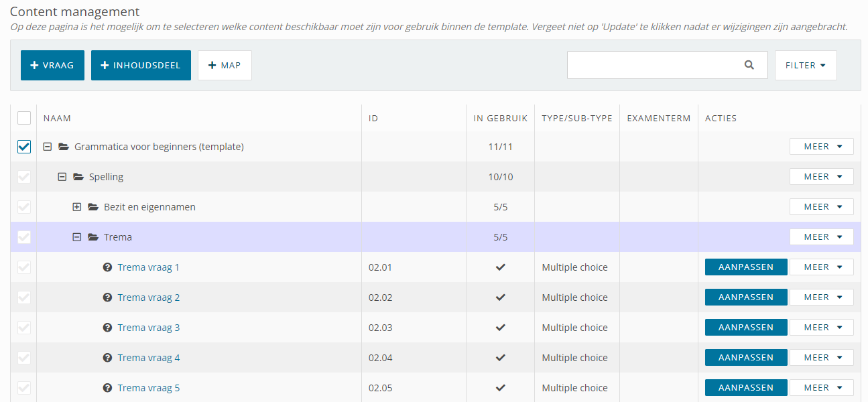The height and width of the screenshot is (402, 868).
Task: Collapse the Trema folder
Action: point(76,237)
